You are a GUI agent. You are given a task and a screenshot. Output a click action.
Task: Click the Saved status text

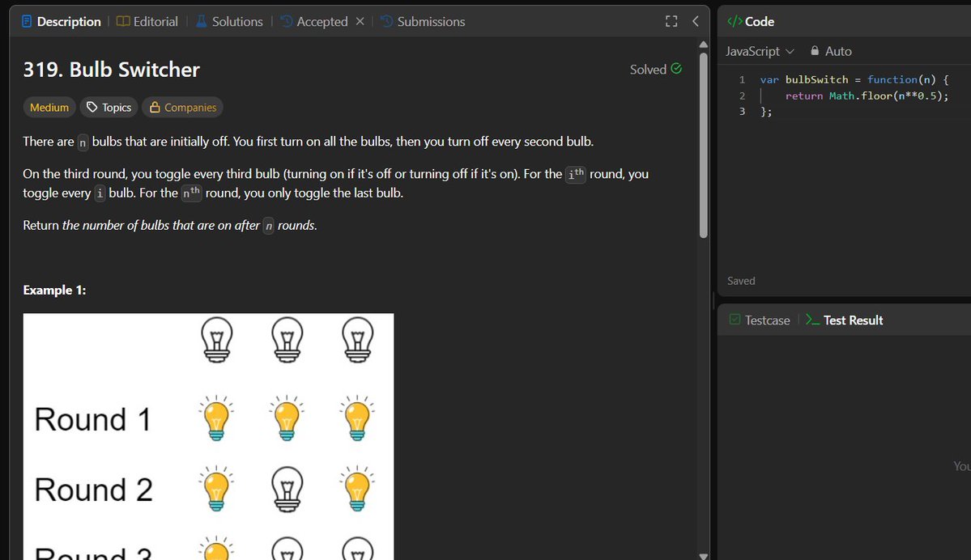(x=741, y=281)
